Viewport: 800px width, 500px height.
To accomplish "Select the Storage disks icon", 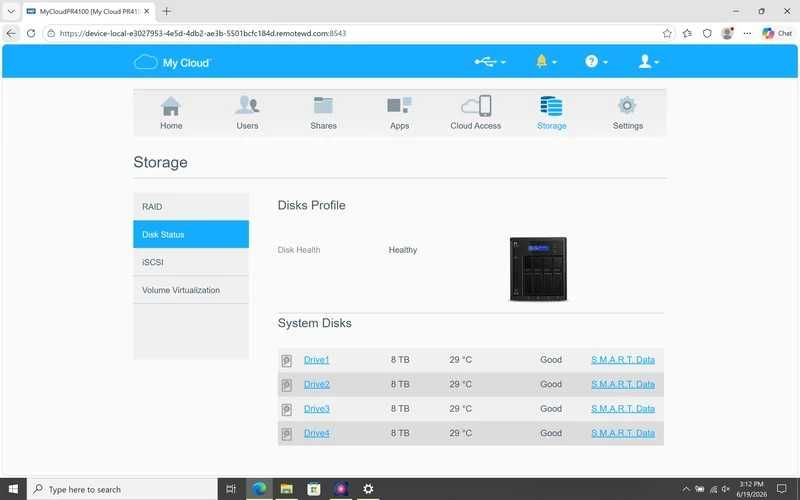I will [x=551, y=106].
